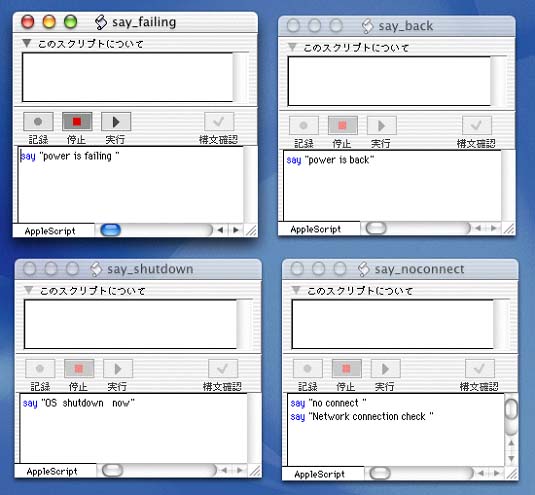Click the scroll left arrow in say_failing window
Screen dimensions: 535x495
(x=220, y=230)
